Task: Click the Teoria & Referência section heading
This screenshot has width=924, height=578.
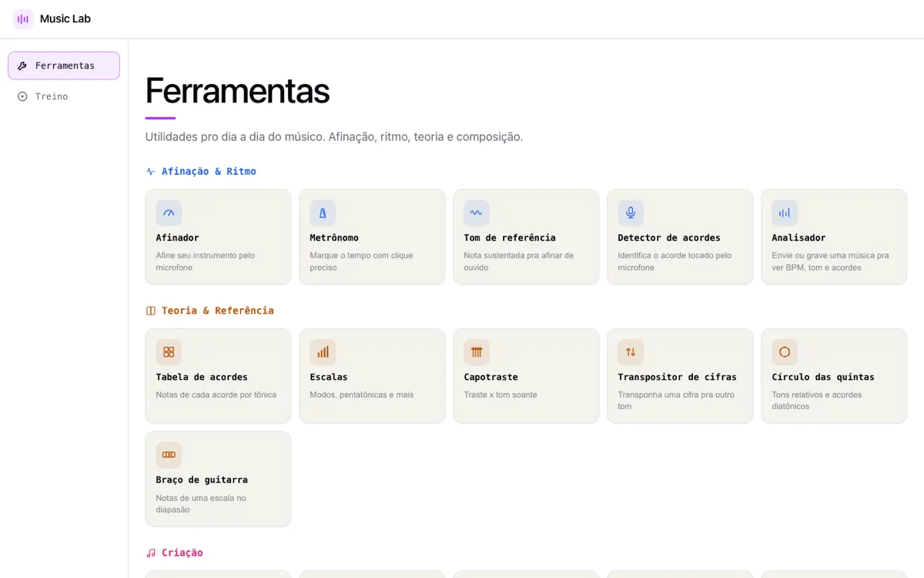Action: click(x=218, y=311)
